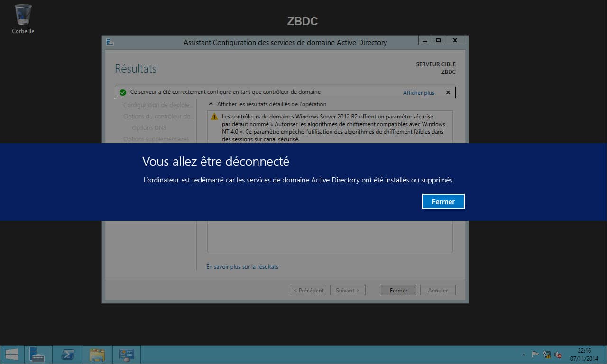Click the muted speaker volume tray icon
This screenshot has height=364, width=607.
(558, 355)
